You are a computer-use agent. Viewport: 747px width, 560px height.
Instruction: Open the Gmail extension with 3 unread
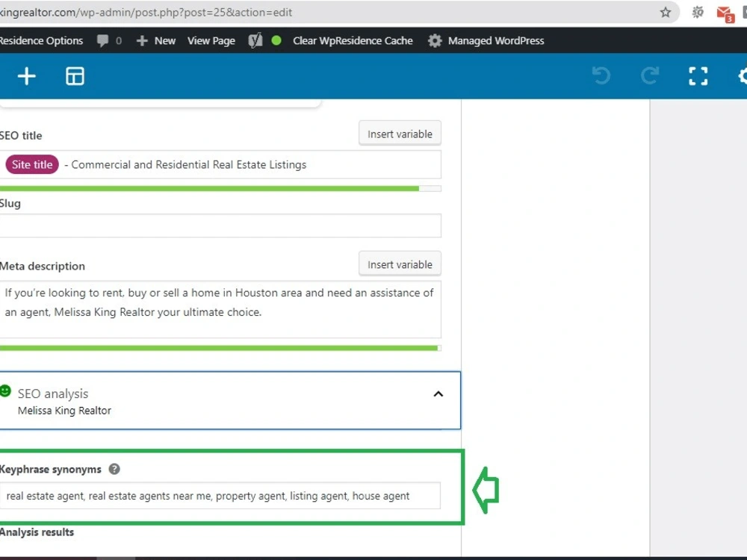coord(725,13)
